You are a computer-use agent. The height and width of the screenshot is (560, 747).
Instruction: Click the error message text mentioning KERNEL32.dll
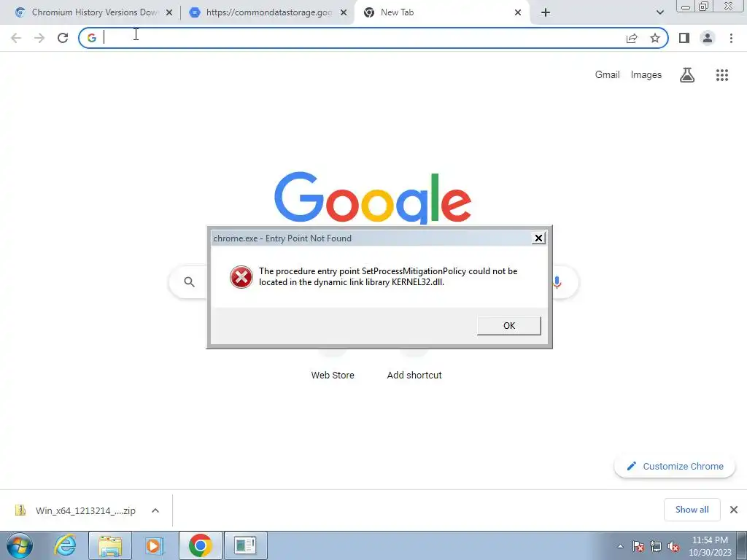[x=388, y=276]
